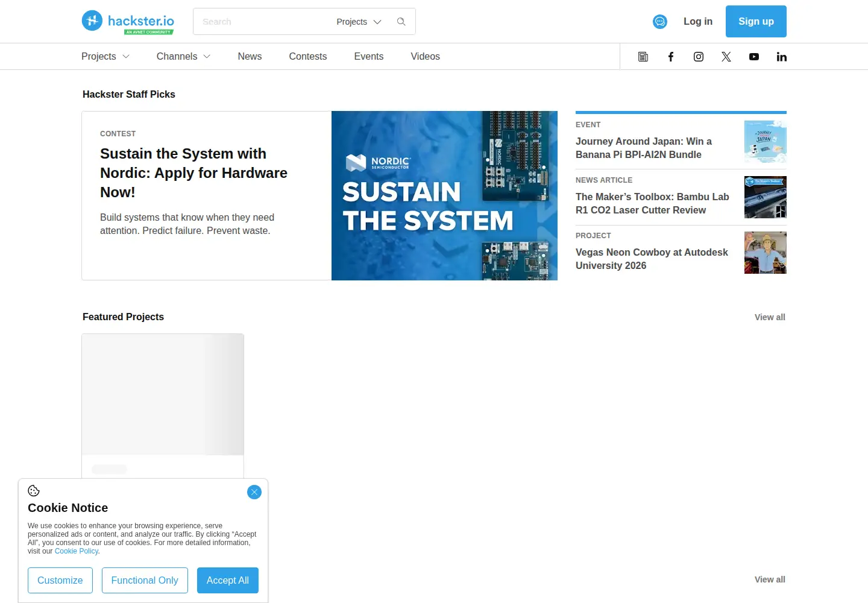Close the Cookie Notice popup

(x=254, y=492)
